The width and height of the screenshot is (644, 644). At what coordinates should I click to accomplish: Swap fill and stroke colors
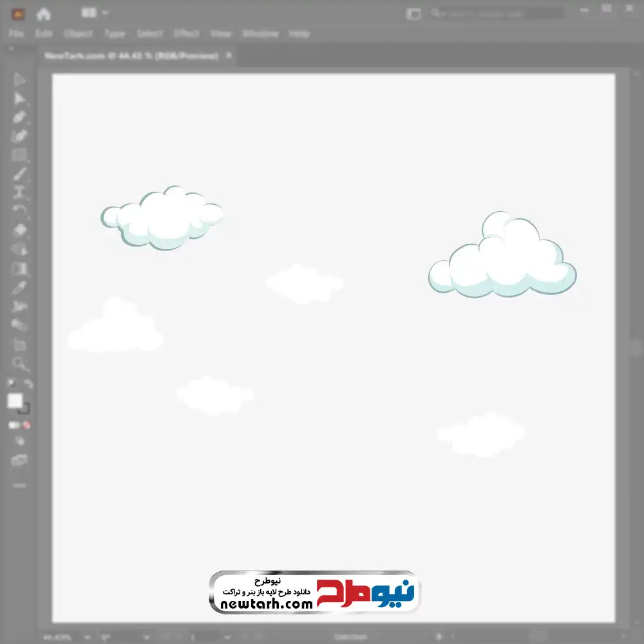pos(28,384)
